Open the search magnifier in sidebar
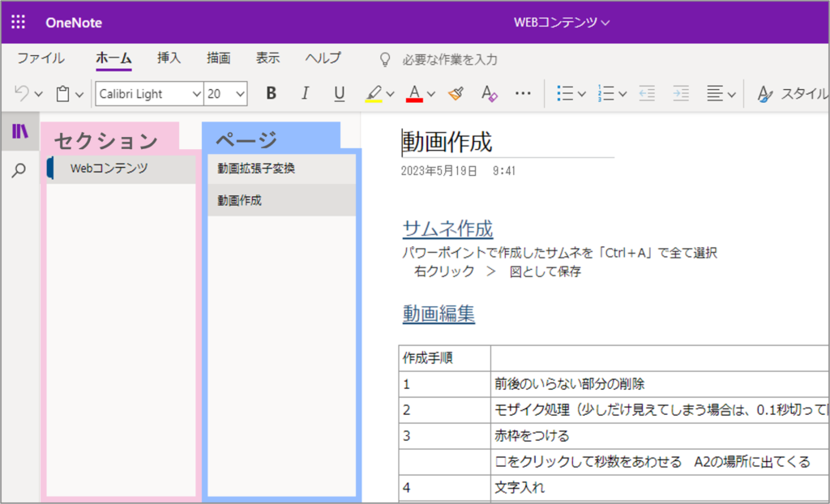 tap(19, 172)
